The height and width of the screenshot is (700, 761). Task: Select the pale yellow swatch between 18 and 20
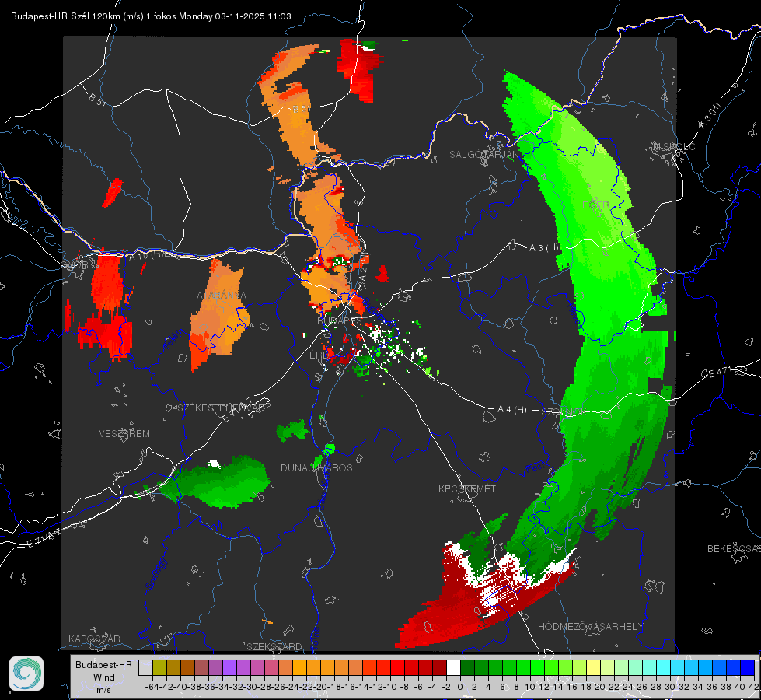click(x=594, y=668)
